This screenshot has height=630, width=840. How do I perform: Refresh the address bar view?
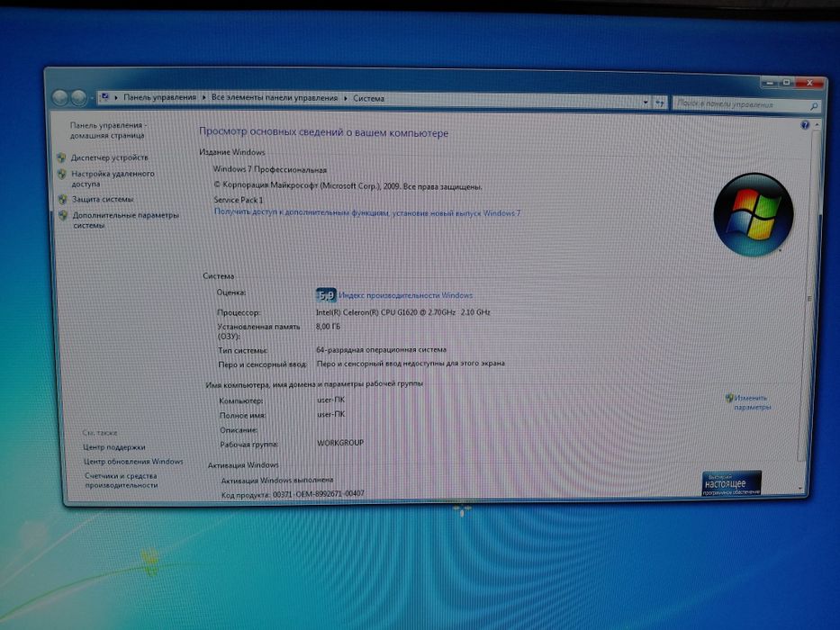[x=659, y=103]
